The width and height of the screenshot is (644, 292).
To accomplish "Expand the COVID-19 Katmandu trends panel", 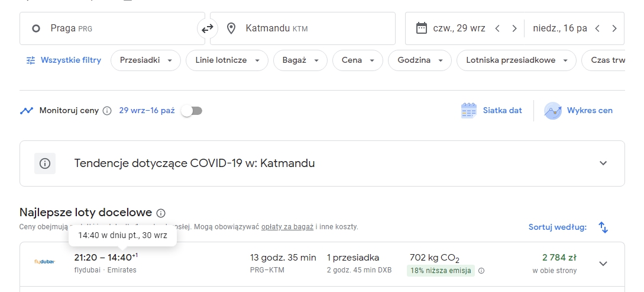I will 603,163.
